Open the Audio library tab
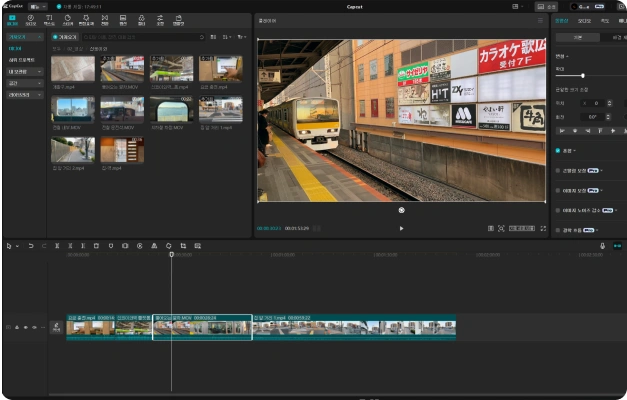The width and height of the screenshot is (627, 400). pos(30,20)
